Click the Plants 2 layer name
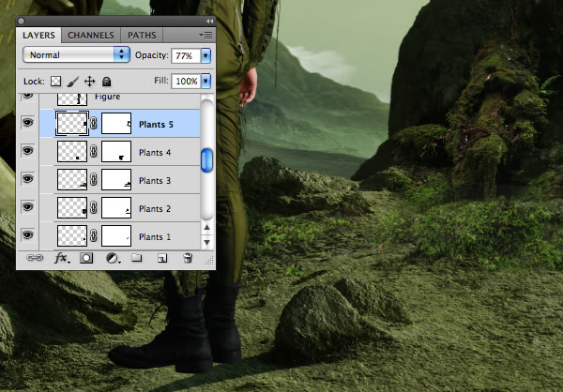 point(155,208)
